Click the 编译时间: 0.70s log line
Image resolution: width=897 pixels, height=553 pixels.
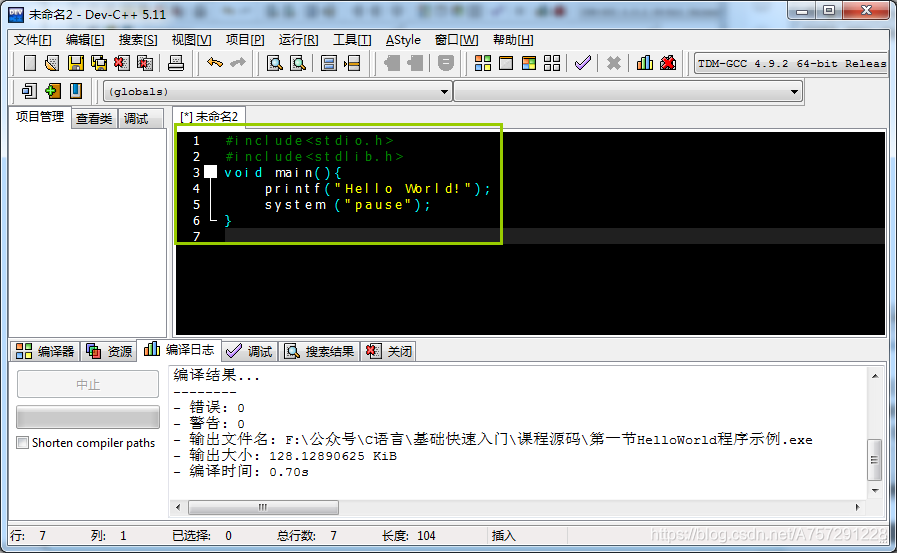click(x=241, y=472)
